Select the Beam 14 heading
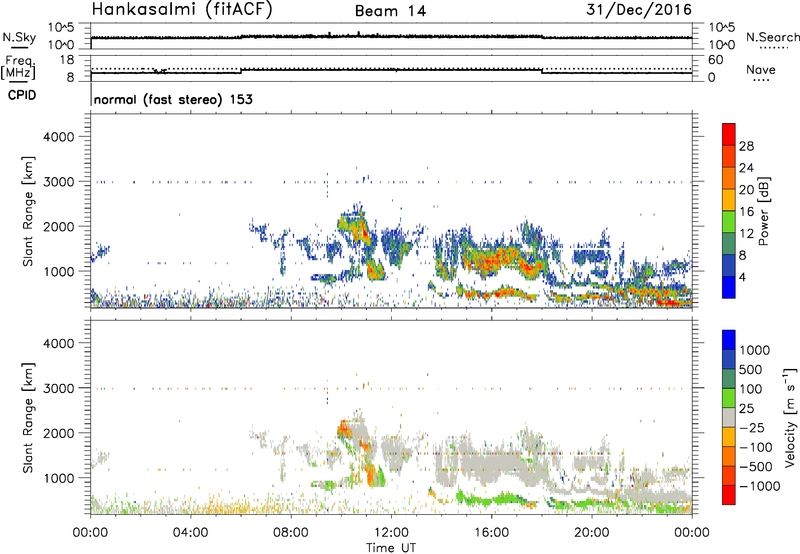Viewport: 800px width, 554px height. (390, 11)
